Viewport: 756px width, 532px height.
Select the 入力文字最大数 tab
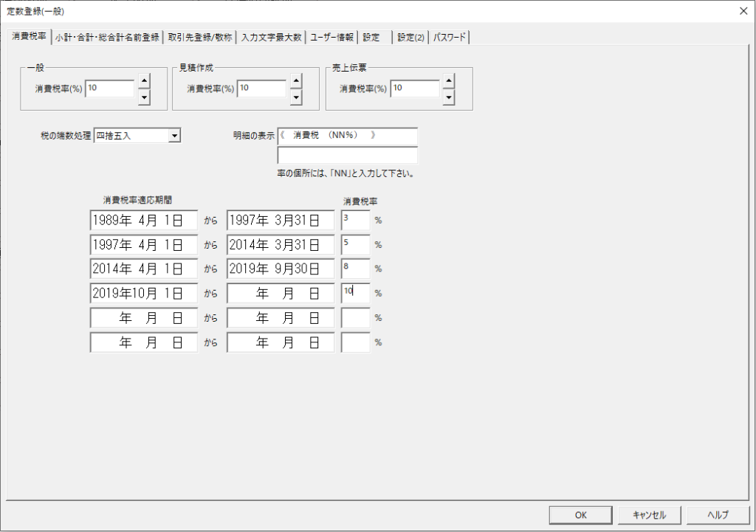pos(271,38)
